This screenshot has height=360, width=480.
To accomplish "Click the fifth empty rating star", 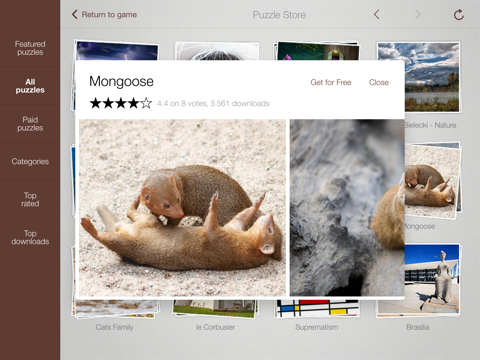I will coord(146,103).
